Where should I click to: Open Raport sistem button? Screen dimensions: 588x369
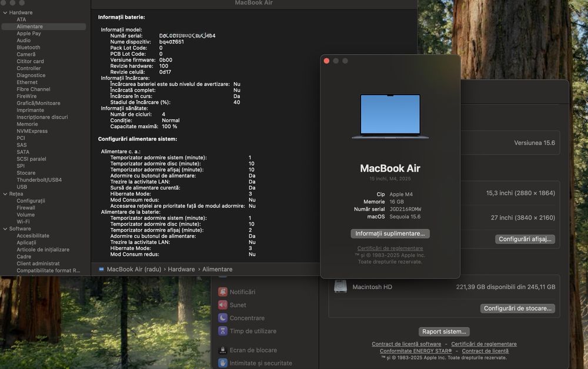tap(444, 331)
